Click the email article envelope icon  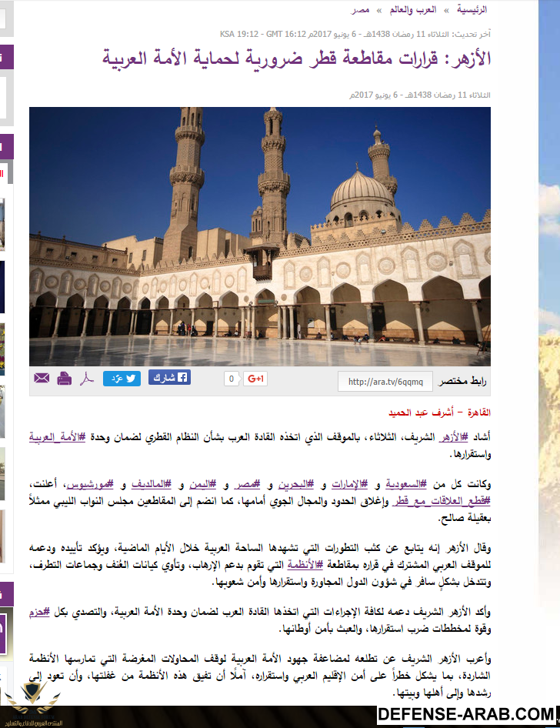click(x=42, y=379)
